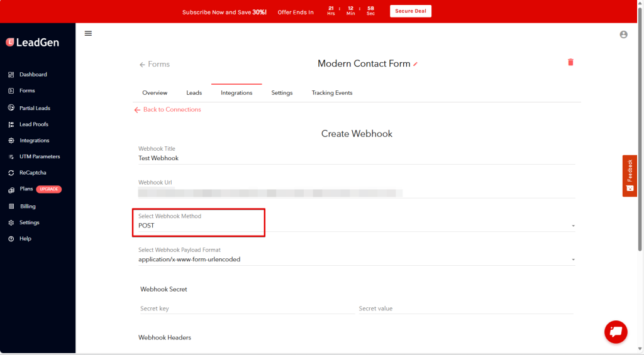Viewport: 644px width, 355px height.
Task: Go back to Forms via arrow link
Action: 155,64
